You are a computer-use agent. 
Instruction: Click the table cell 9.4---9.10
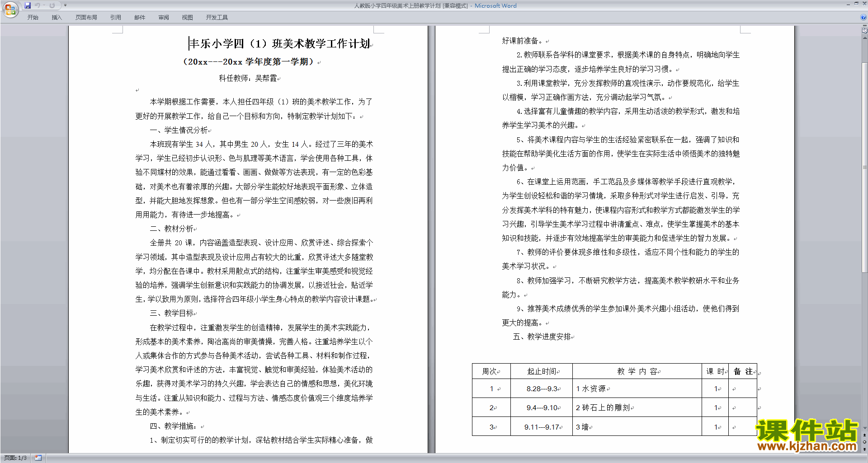coord(542,407)
